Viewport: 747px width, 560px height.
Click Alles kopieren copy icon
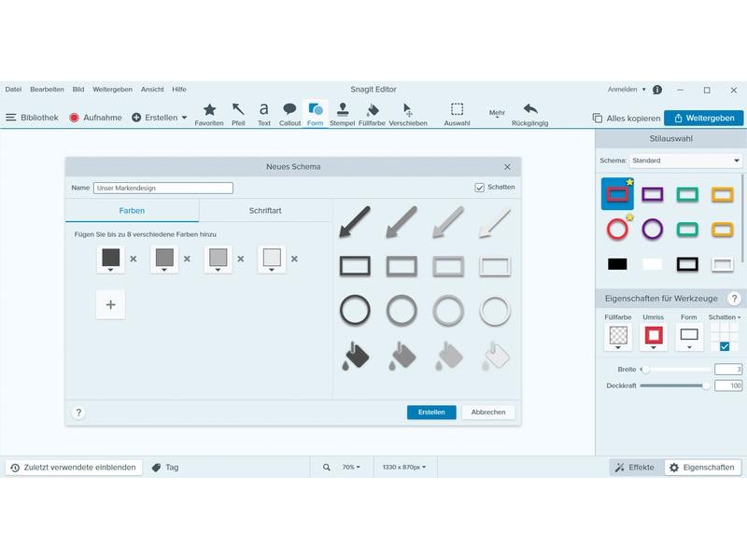click(597, 119)
